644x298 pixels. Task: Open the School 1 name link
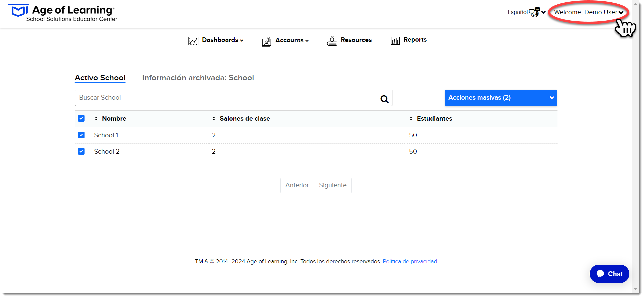(106, 135)
